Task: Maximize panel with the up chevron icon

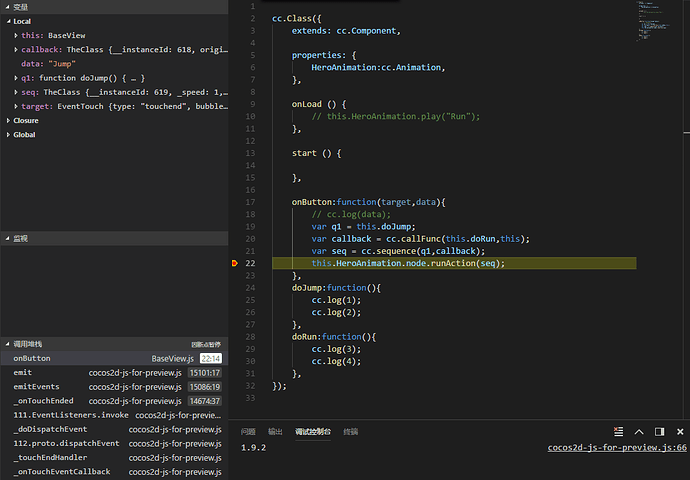Action: pos(639,432)
